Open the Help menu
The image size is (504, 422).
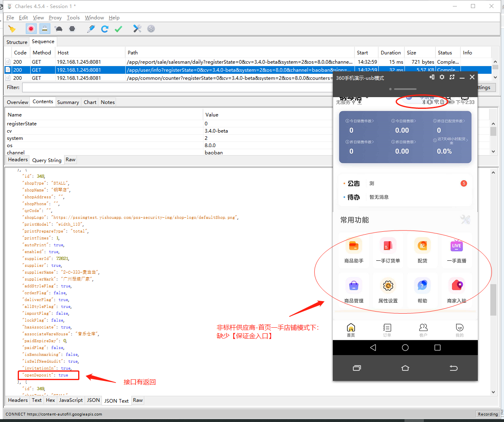click(114, 18)
